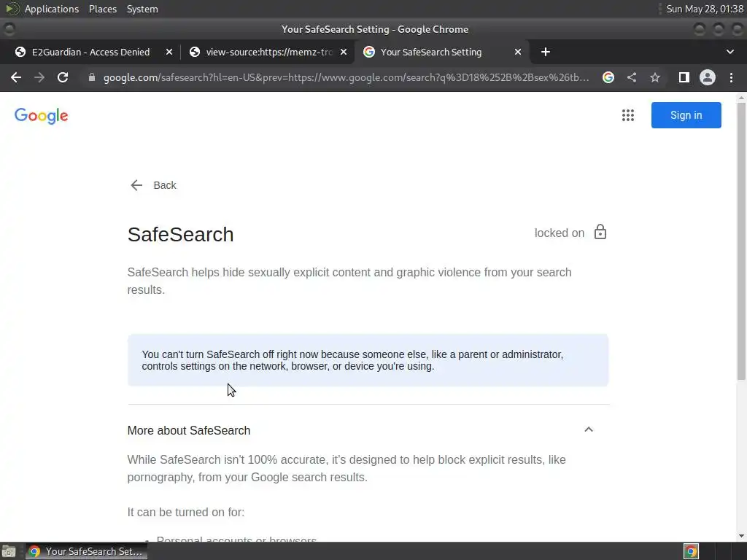747x560 pixels.
Task: Close the E2Guardian tab
Action: pyautogui.click(x=169, y=52)
